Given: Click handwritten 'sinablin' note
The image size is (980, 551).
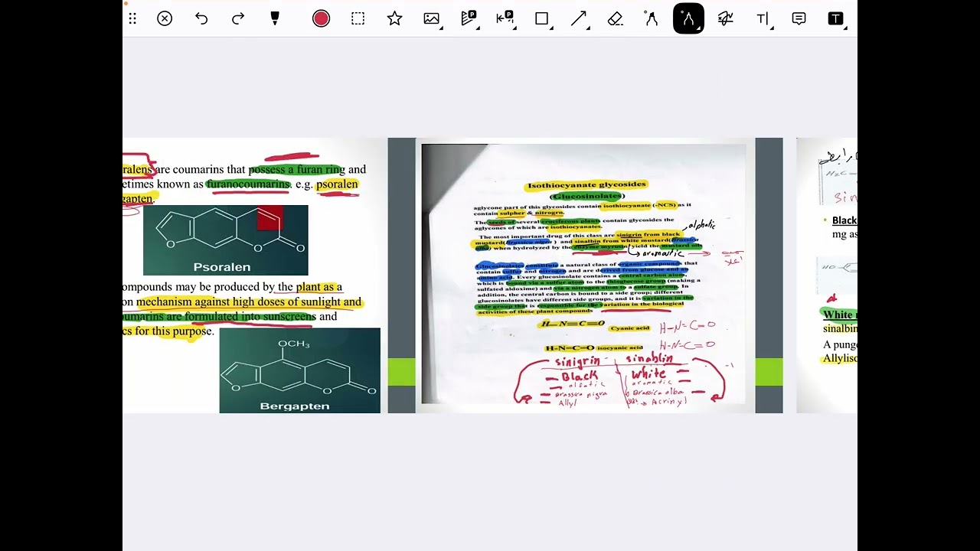Looking at the screenshot, I should [649, 359].
